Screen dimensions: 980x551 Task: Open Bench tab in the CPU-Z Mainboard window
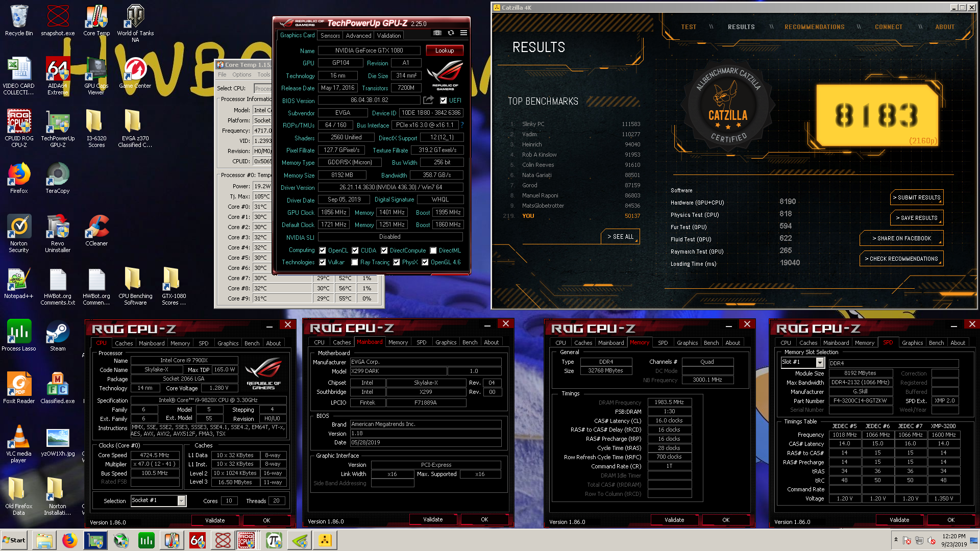click(470, 342)
